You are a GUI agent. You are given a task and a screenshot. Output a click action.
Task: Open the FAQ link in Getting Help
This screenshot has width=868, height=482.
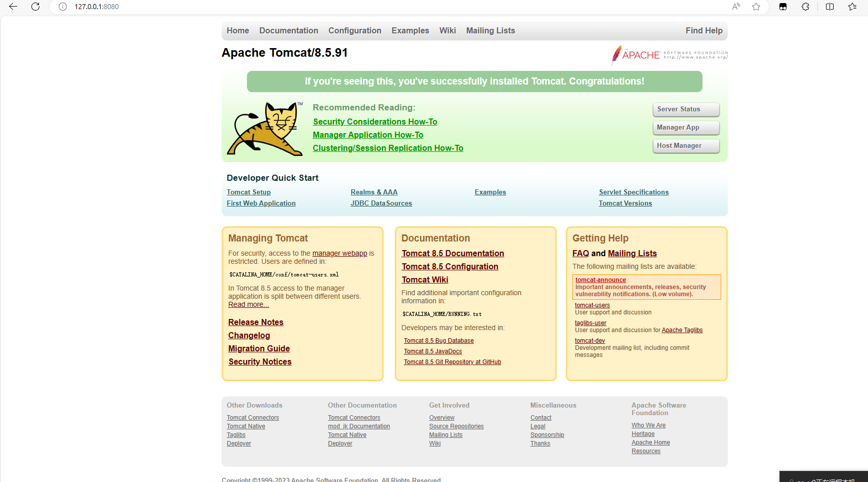(x=581, y=253)
